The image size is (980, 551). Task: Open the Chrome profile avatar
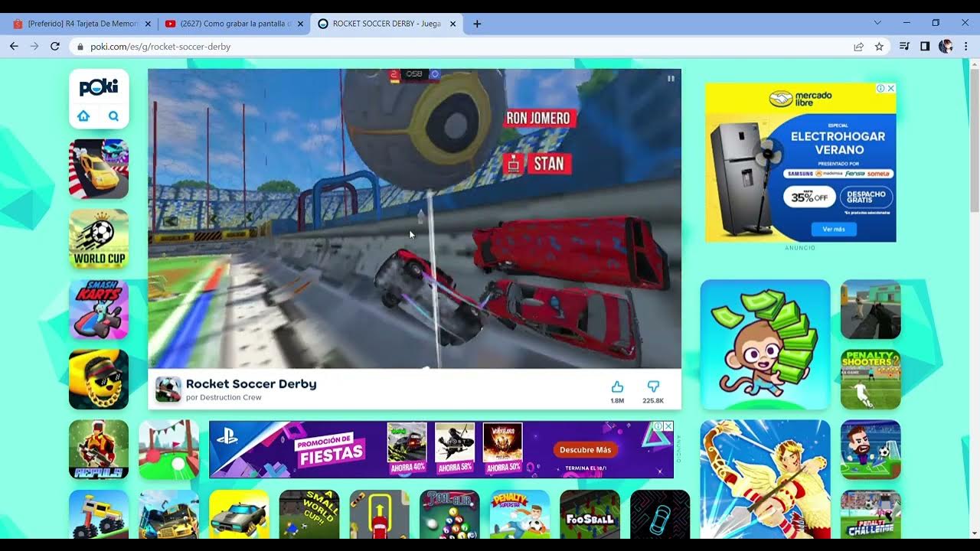click(946, 47)
